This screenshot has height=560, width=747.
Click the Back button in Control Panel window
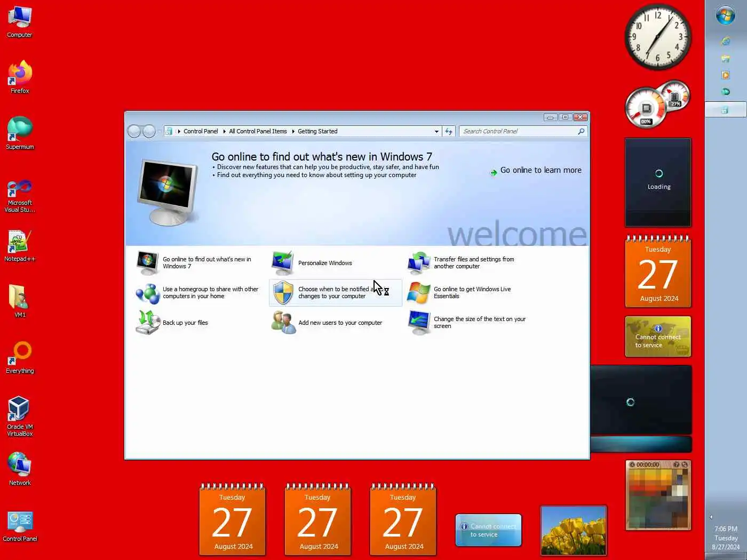[134, 131]
